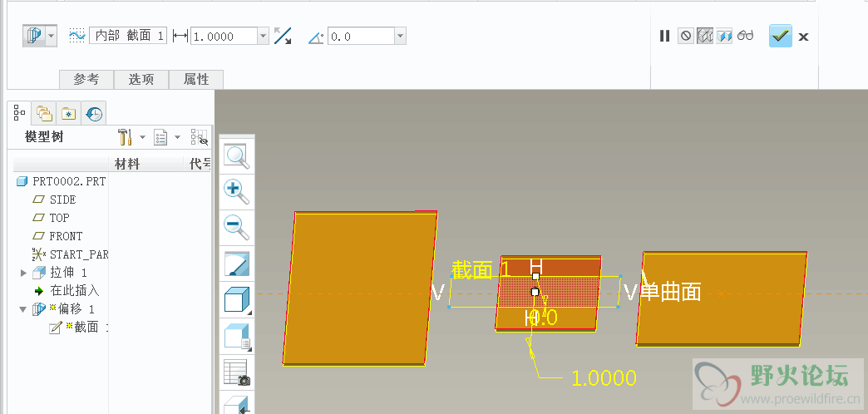Switch to the favorites navigator tab
Screen dimensions: 868x414
click(x=69, y=113)
